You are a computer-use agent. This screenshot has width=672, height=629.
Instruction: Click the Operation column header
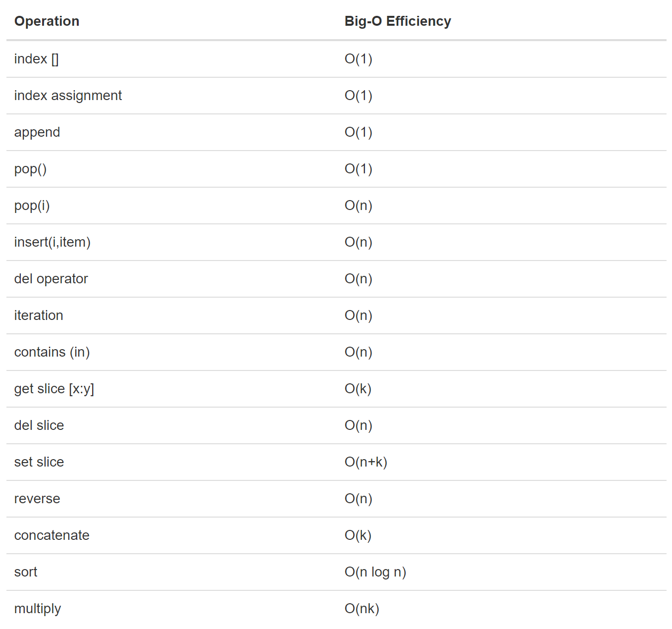(47, 21)
